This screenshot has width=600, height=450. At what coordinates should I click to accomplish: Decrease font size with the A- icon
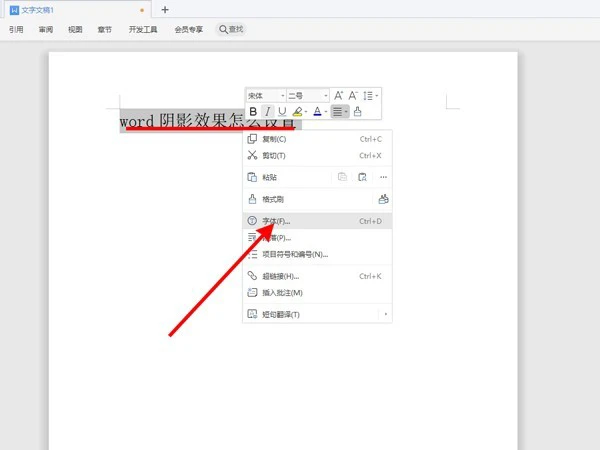[353, 95]
